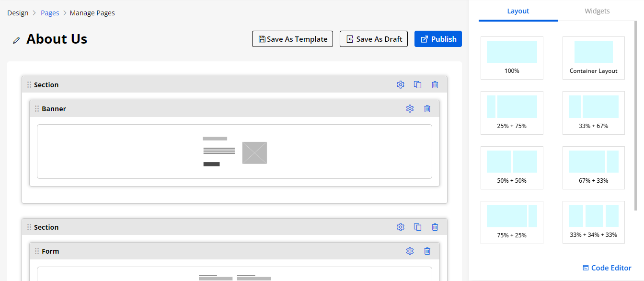
Task: Switch to the Widgets tab
Action: coord(597,11)
